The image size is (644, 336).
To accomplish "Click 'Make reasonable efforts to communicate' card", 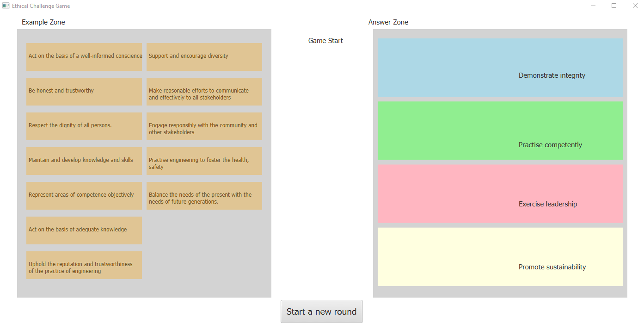I will (x=204, y=91).
